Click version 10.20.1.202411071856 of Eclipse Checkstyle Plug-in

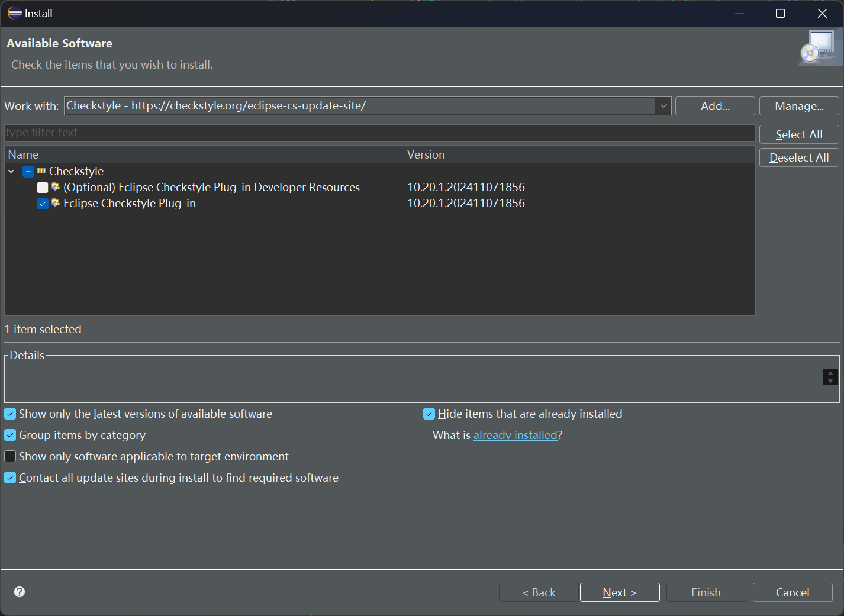(466, 203)
